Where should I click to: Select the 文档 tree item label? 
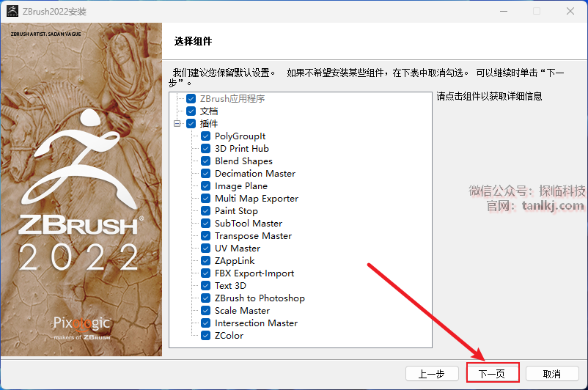[208, 111]
